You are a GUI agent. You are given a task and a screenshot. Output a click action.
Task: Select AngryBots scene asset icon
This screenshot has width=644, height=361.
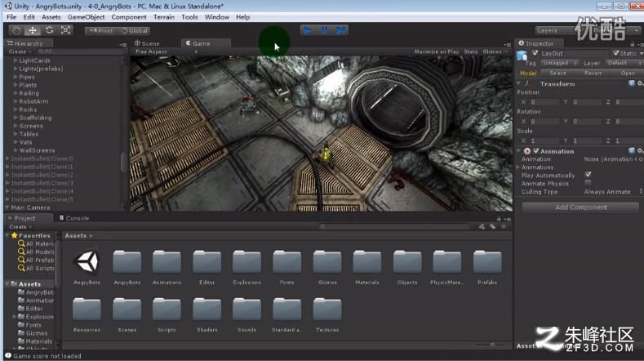point(87,262)
